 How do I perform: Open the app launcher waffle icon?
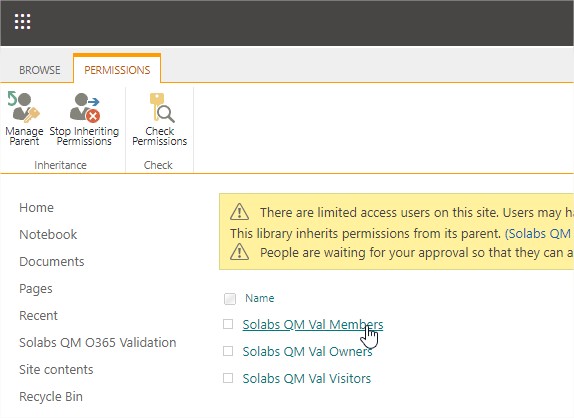(x=22, y=22)
